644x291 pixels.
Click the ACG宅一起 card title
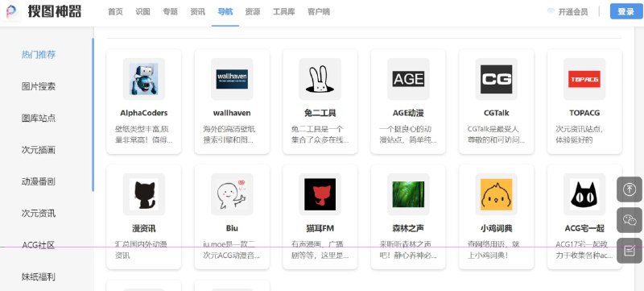coord(584,228)
